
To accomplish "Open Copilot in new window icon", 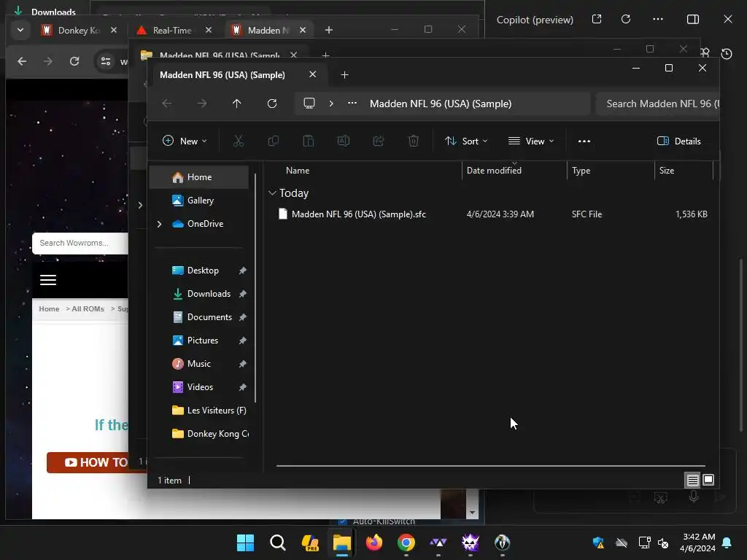I will [x=597, y=19].
